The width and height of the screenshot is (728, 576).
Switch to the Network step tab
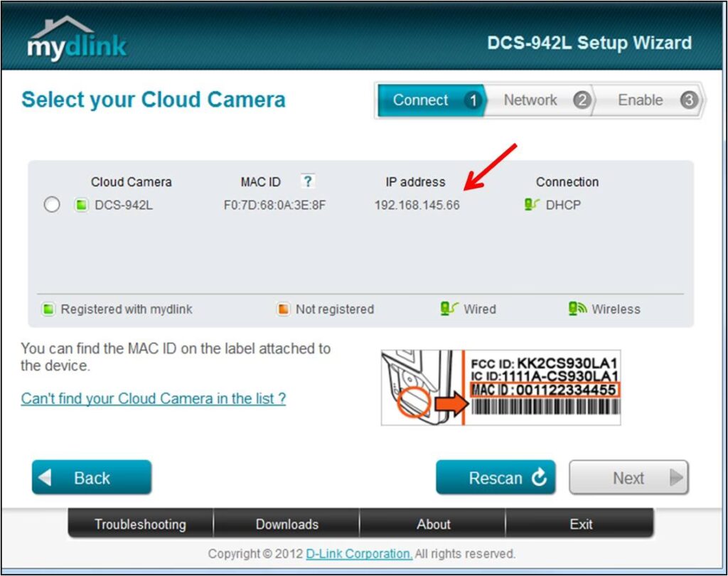click(540, 100)
